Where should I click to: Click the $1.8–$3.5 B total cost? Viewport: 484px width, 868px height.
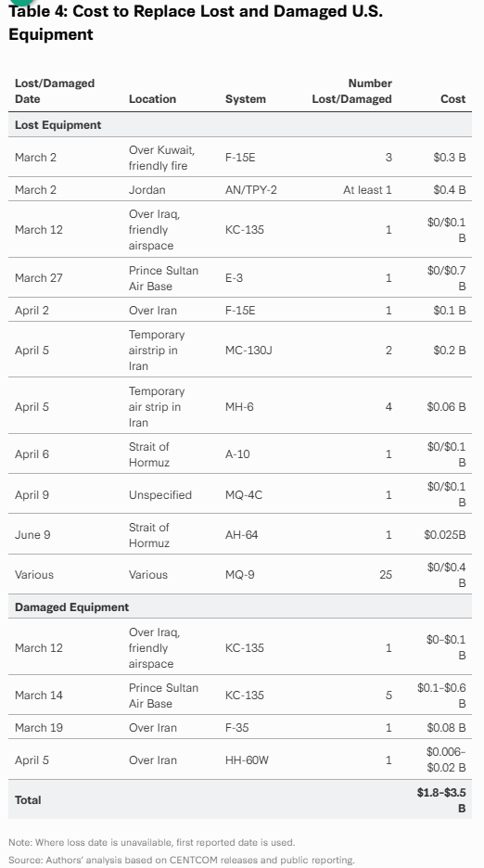pos(441,800)
